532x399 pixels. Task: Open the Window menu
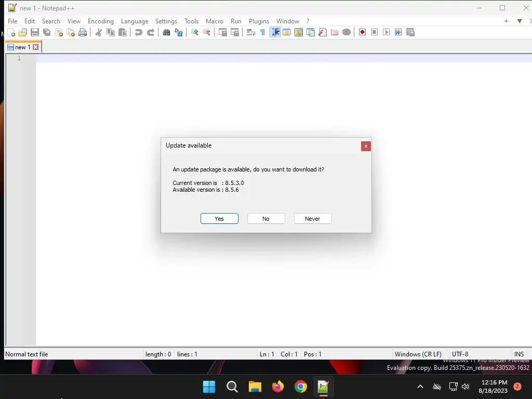(288, 21)
